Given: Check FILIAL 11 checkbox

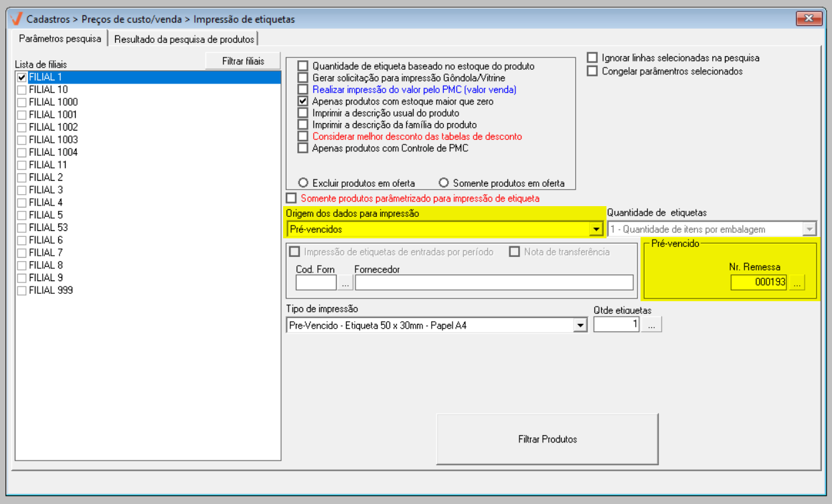Looking at the screenshot, I should coord(22,165).
